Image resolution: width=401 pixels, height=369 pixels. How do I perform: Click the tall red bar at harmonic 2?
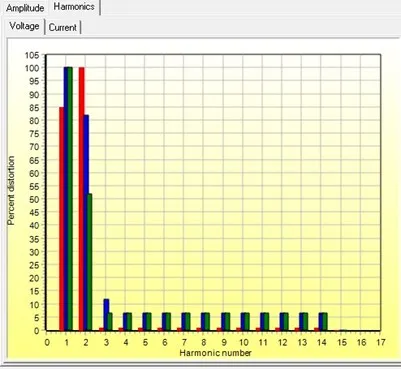click(x=82, y=199)
